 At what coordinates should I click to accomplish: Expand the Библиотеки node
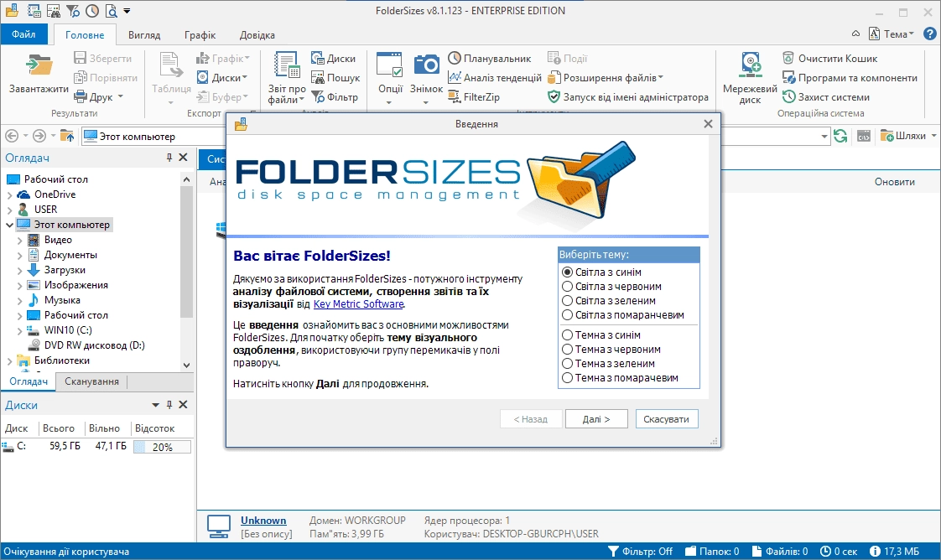(9, 361)
